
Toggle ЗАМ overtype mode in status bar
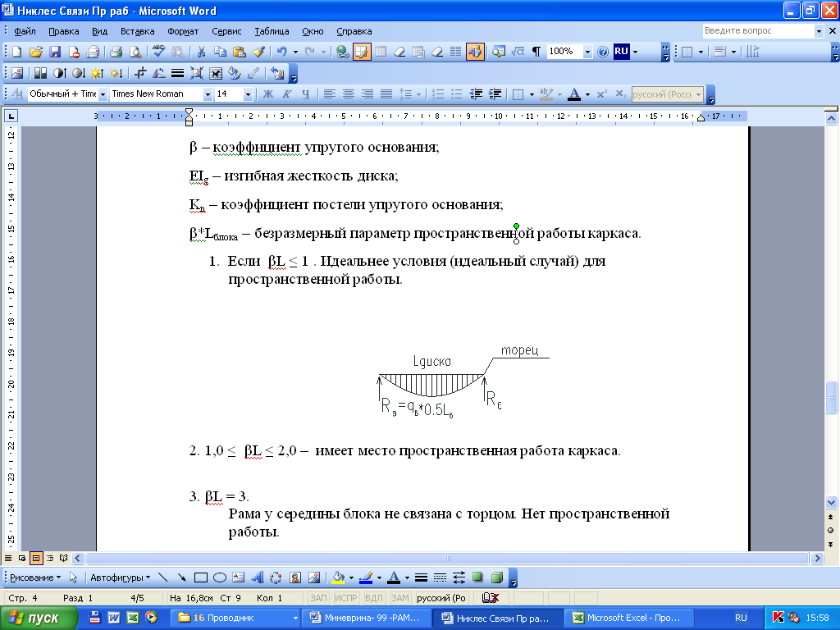click(x=399, y=598)
